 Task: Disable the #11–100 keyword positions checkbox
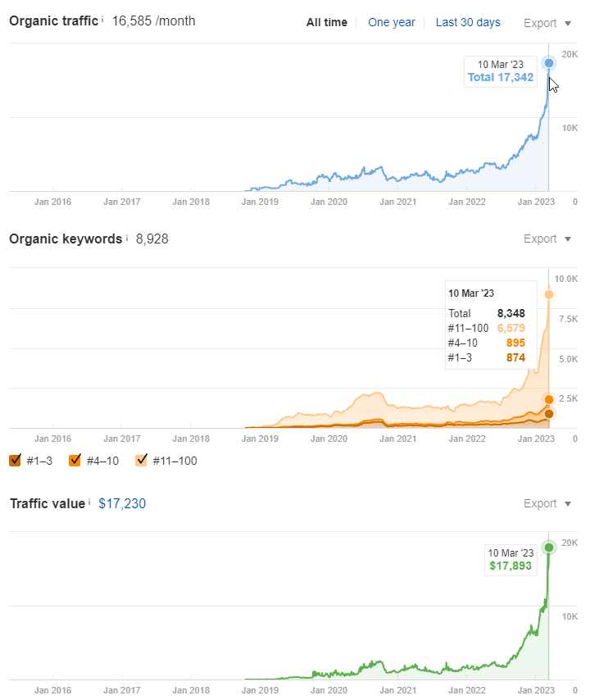click(x=142, y=460)
